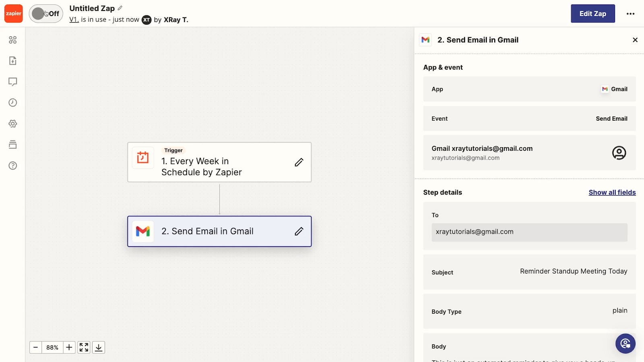Click the Show all fields link
The image size is (644, 362).
[612, 192]
